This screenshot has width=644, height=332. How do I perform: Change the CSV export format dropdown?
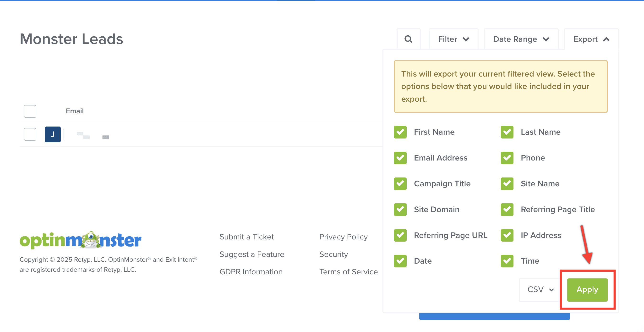[540, 289]
